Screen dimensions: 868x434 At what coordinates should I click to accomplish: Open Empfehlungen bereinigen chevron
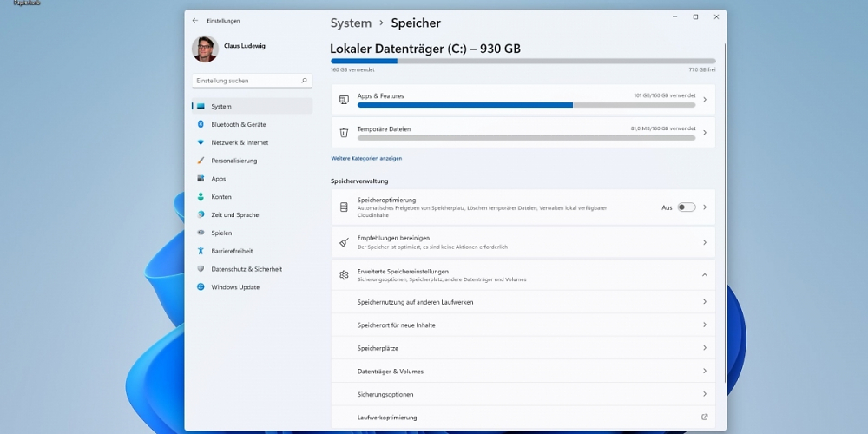pyautogui.click(x=705, y=242)
